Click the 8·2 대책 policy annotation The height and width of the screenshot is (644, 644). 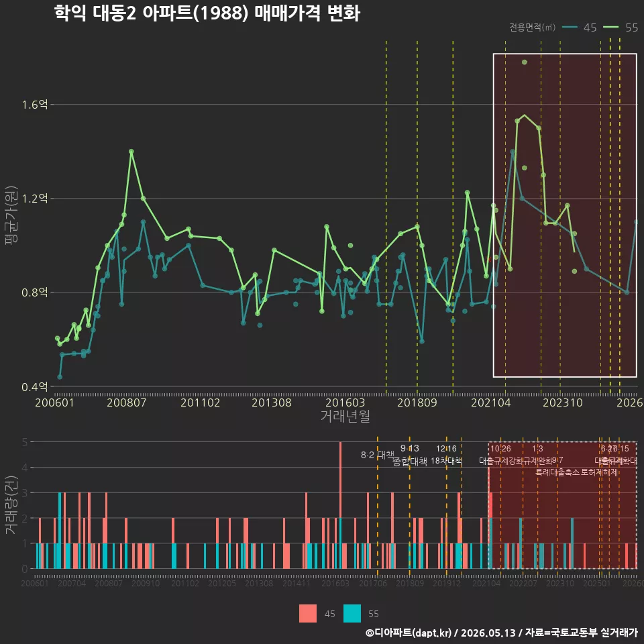click(x=377, y=455)
